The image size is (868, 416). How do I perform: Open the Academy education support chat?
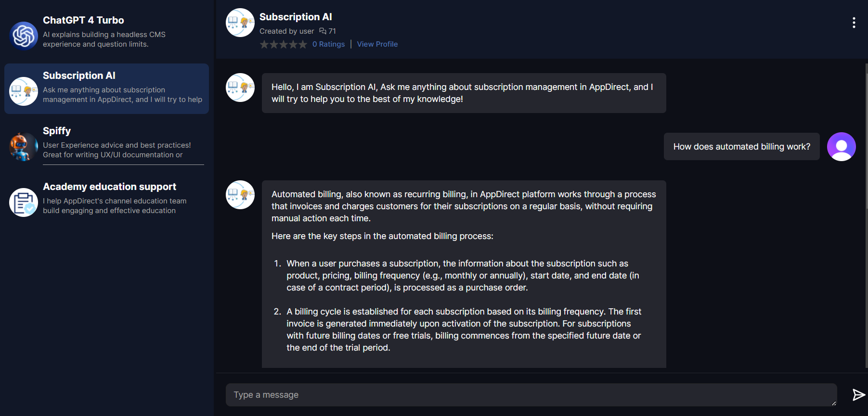(x=106, y=200)
